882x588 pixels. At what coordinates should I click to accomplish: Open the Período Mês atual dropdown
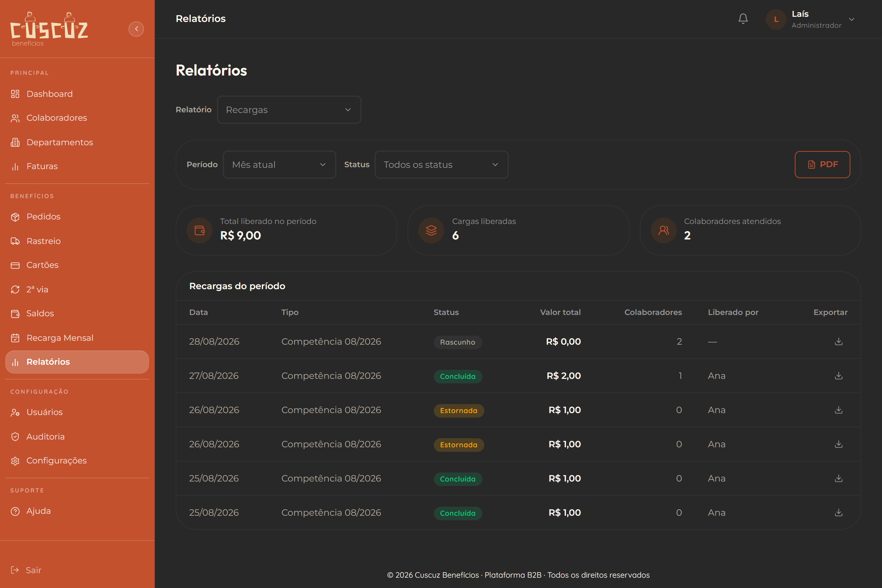(280, 165)
